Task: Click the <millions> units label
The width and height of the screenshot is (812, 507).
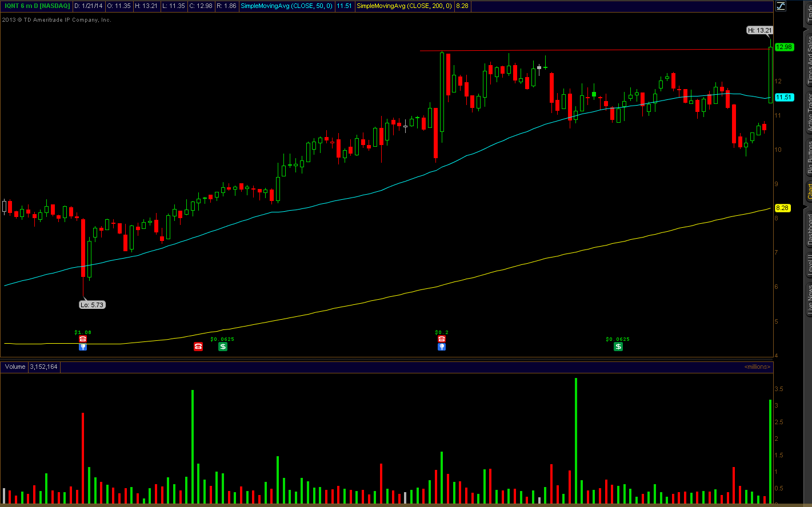Action: [757, 367]
